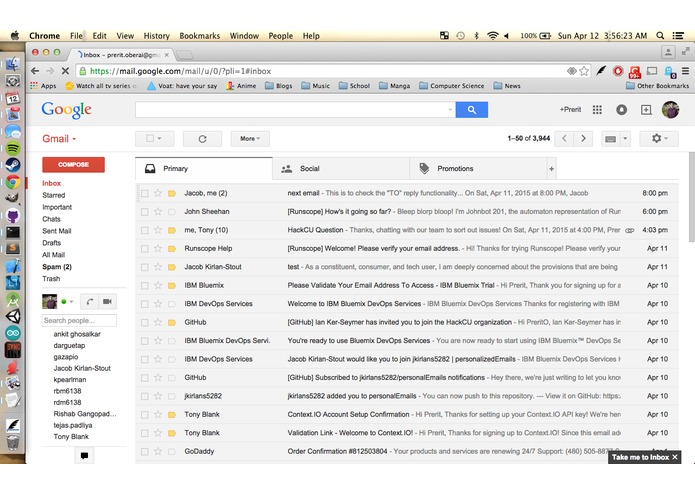The image size is (695, 494).
Task: Select the jkirlans5282 email checkbox
Action: [144, 397]
